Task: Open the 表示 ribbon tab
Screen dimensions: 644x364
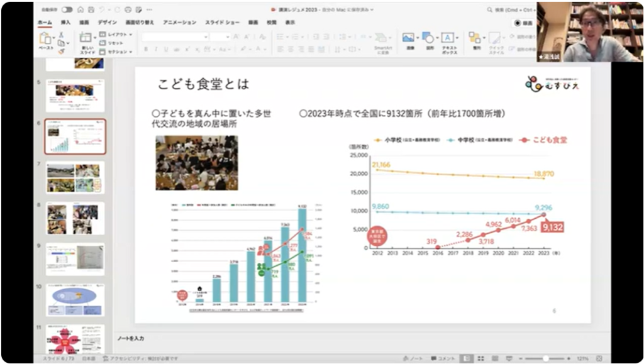Action: (x=290, y=23)
